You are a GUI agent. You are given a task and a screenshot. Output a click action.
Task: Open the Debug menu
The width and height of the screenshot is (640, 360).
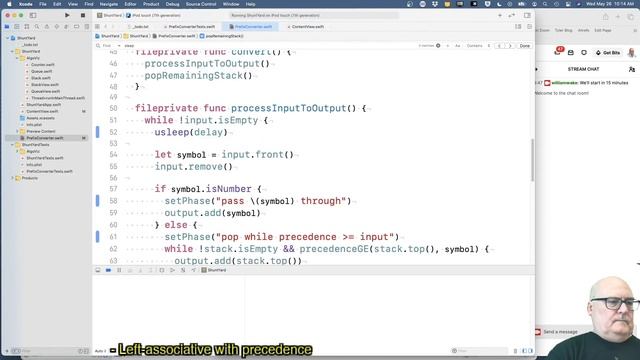pyautogui.click(x=172, y=4)
